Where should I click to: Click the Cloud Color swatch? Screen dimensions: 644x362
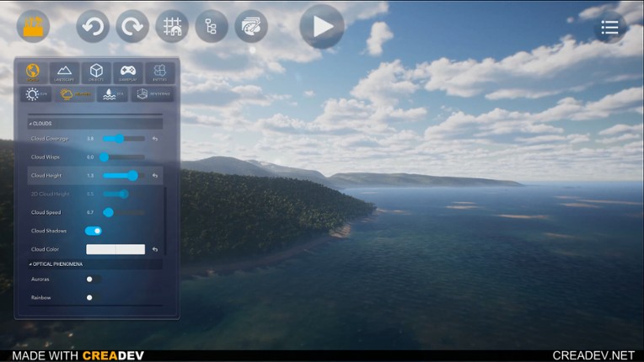pos(115,249)
